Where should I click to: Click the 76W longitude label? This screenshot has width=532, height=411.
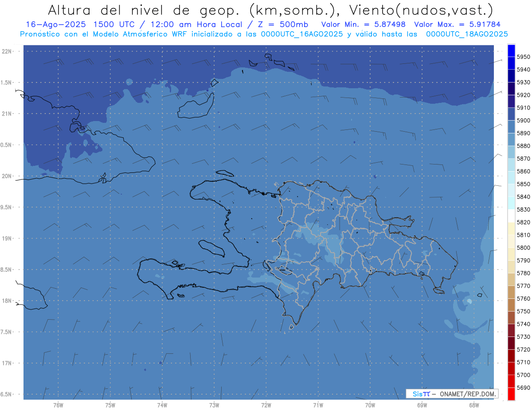(x=58, y=405)
